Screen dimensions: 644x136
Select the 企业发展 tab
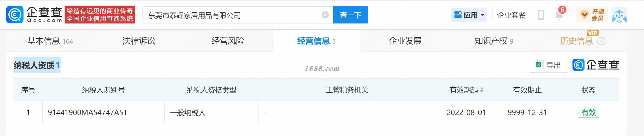[405, 41]
